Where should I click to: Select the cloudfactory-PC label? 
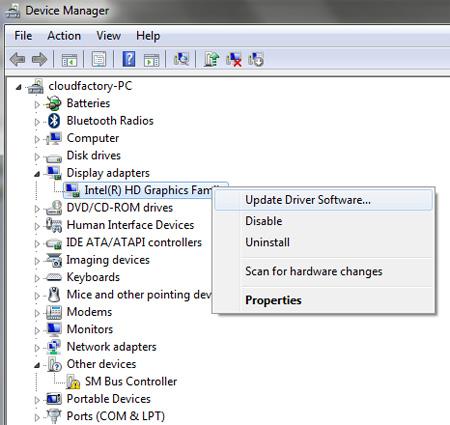pyautogui.click(x=90, y=86)
